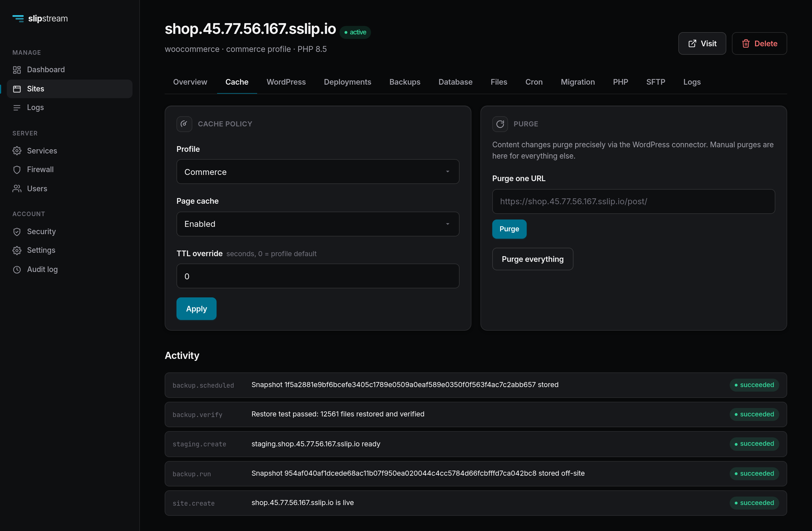This screenshot has width=812, height=531.
Task: Open the PHP tab
Action: coord(620,82)
